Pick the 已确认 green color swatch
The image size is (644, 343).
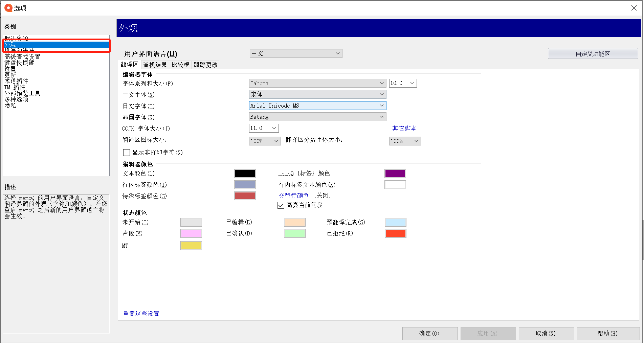[295, 233]
